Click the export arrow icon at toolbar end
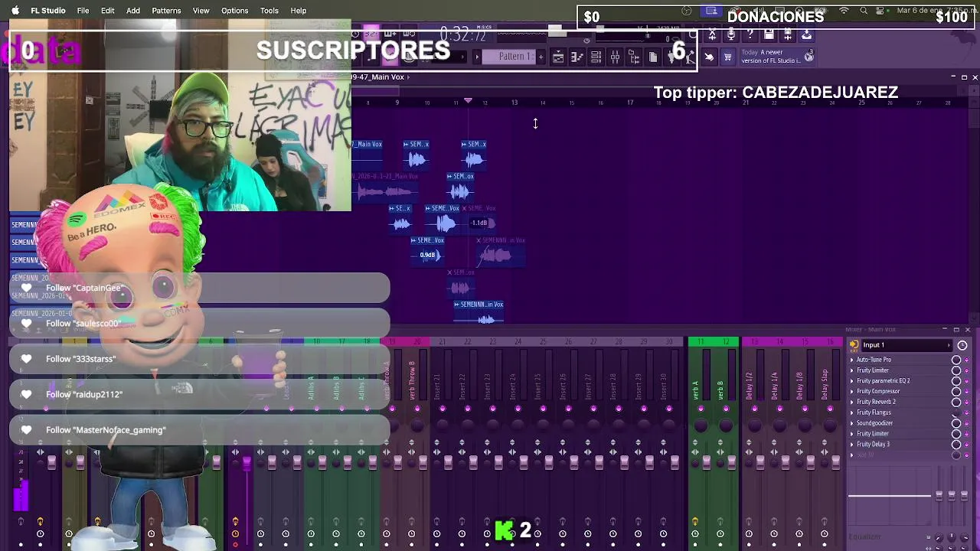This screenshot has width=980, height=551. click(807, 34)
